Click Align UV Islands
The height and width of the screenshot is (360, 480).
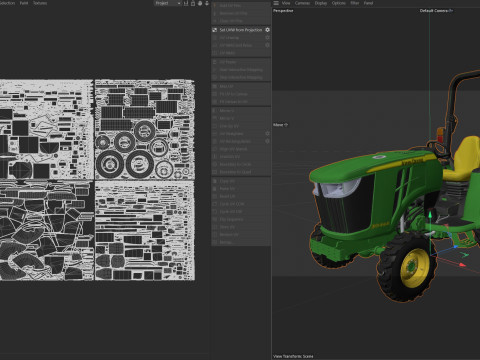click(x=241, y=149)
